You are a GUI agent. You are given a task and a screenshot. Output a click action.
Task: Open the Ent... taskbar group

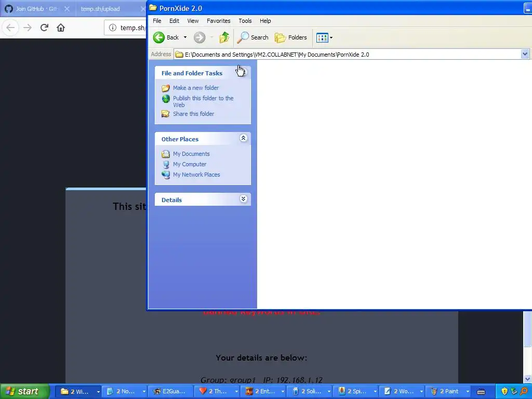263,391
